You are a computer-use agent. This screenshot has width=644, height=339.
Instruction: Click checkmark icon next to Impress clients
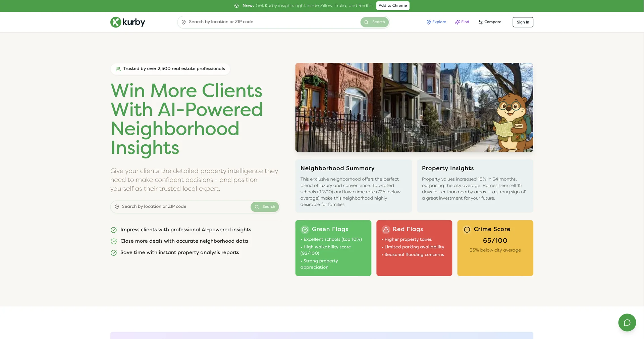click(x=114, y=230)
